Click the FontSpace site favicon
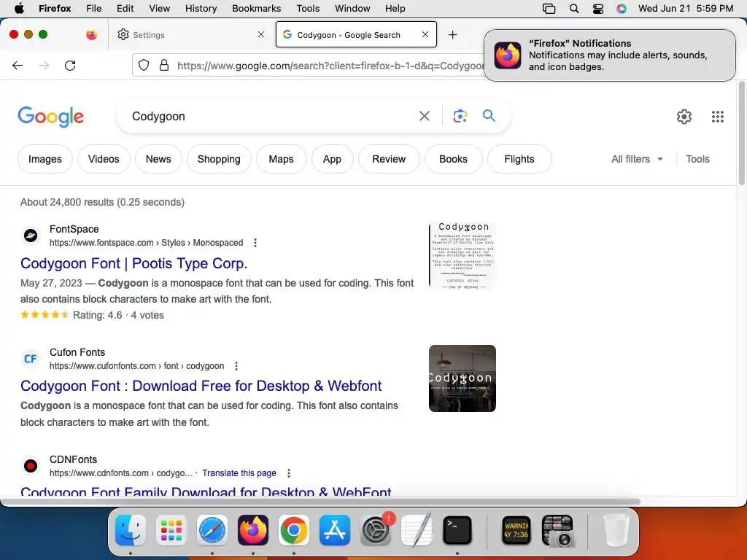 coord(31,236)
